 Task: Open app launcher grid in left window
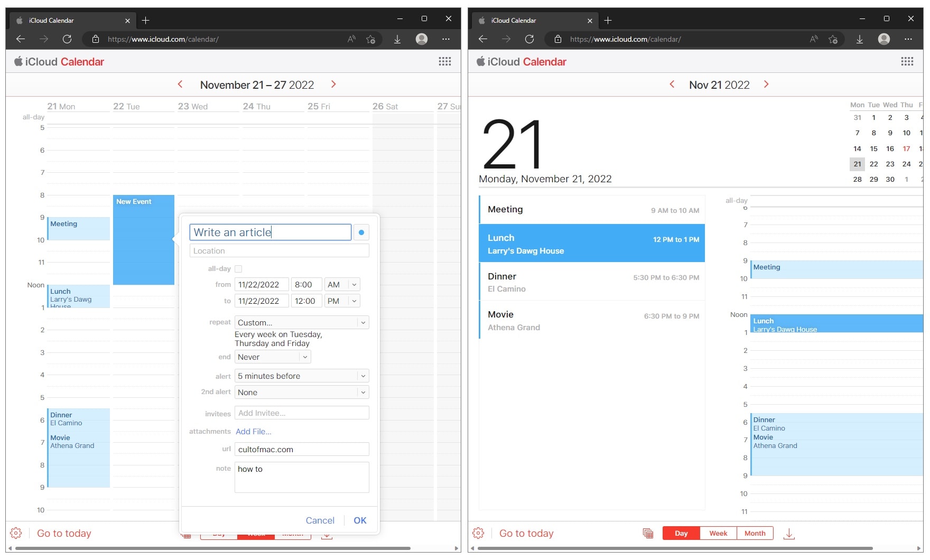444,62
